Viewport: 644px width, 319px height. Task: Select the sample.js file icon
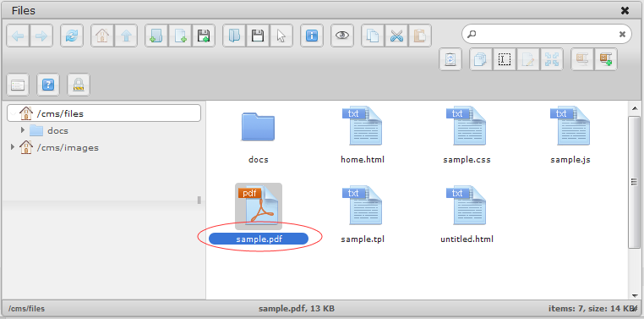tap(570, 126)
